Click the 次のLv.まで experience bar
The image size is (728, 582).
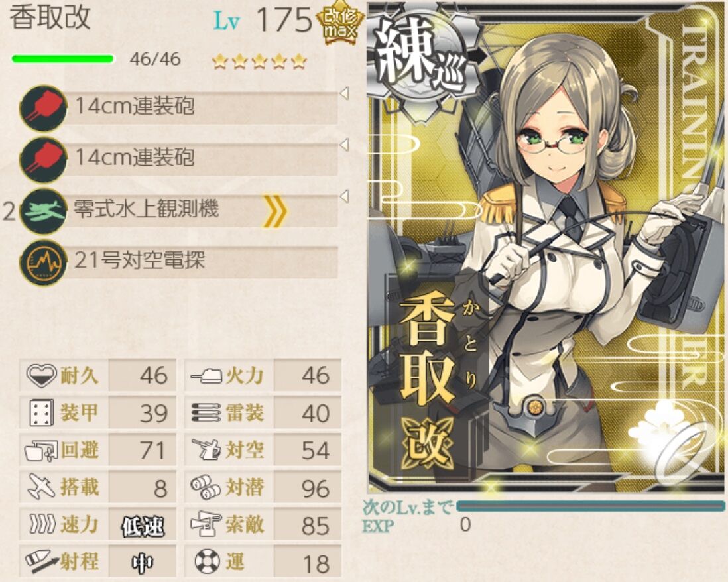tap(591, 506)
